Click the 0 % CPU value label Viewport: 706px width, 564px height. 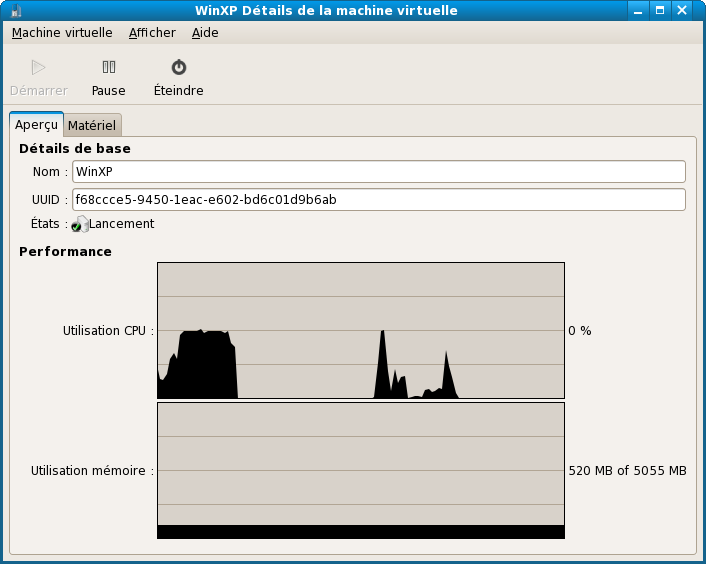(580, 331)
